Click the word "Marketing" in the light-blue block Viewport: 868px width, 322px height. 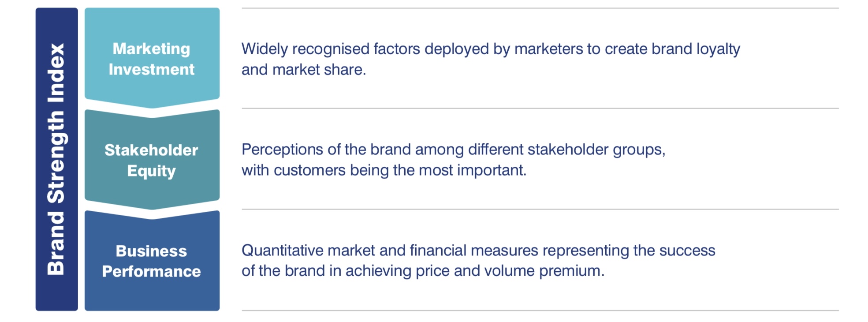pyautogui.click(x=151, y=49)
